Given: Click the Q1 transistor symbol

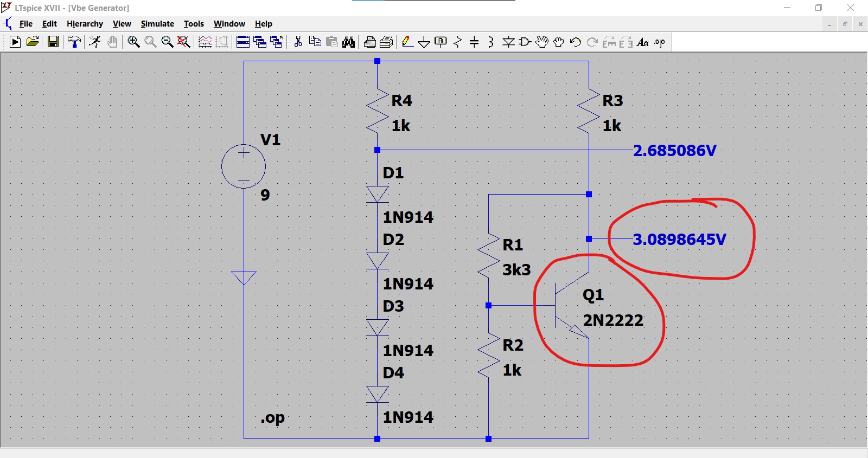Looking at the screenshot, I should (572, 305).
